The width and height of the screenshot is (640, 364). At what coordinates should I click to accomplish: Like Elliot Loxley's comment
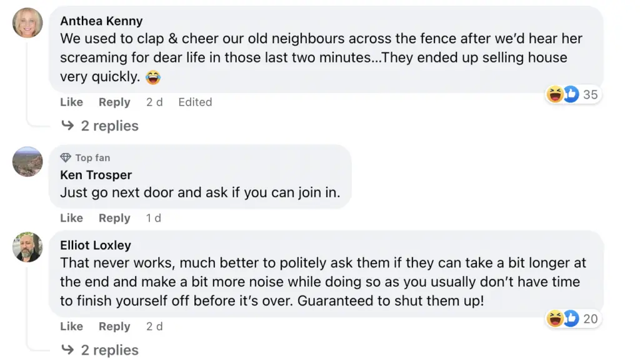pyautogui.click(x=71, y=327)
